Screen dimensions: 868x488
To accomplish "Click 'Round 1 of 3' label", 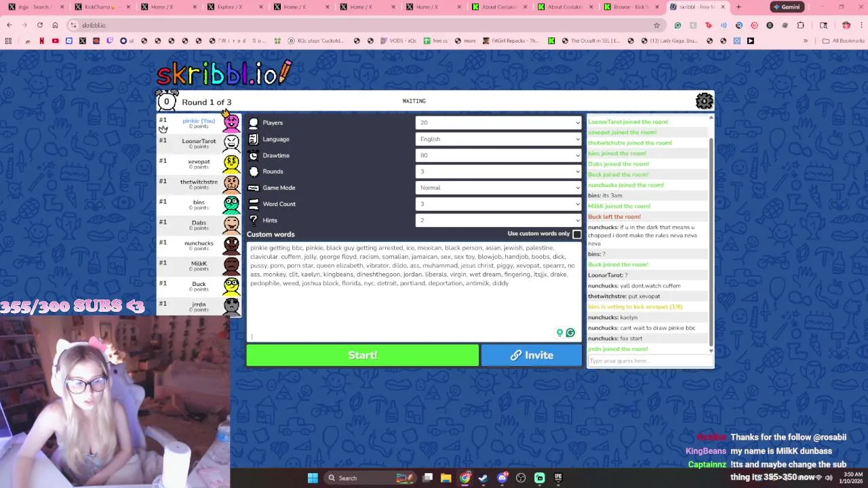I will [206, 102].
